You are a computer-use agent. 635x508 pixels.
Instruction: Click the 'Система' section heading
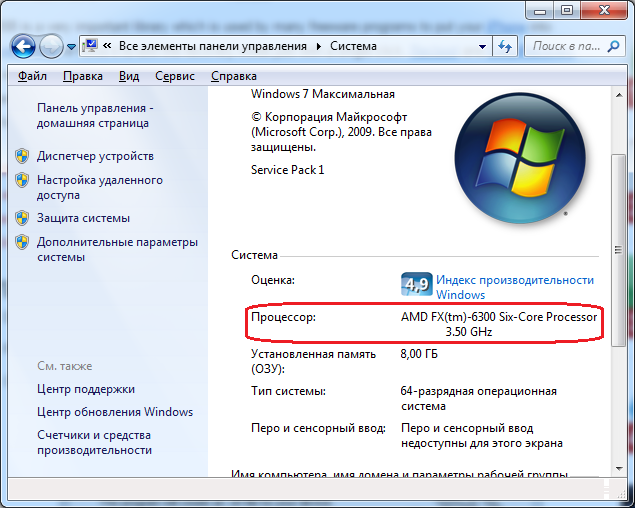pos(254,255)
